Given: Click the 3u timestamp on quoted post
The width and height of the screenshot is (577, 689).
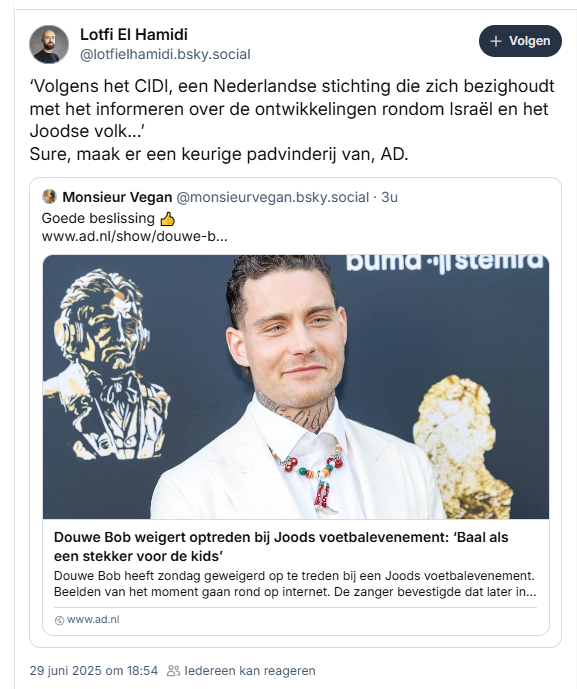Looking at the screenshot, I should tap(389, 197).
